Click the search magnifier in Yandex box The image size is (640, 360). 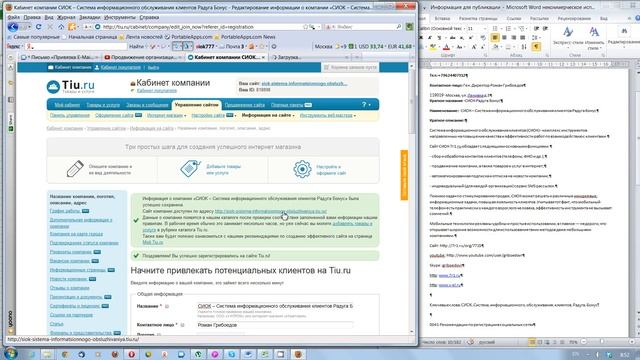[399, 27]
